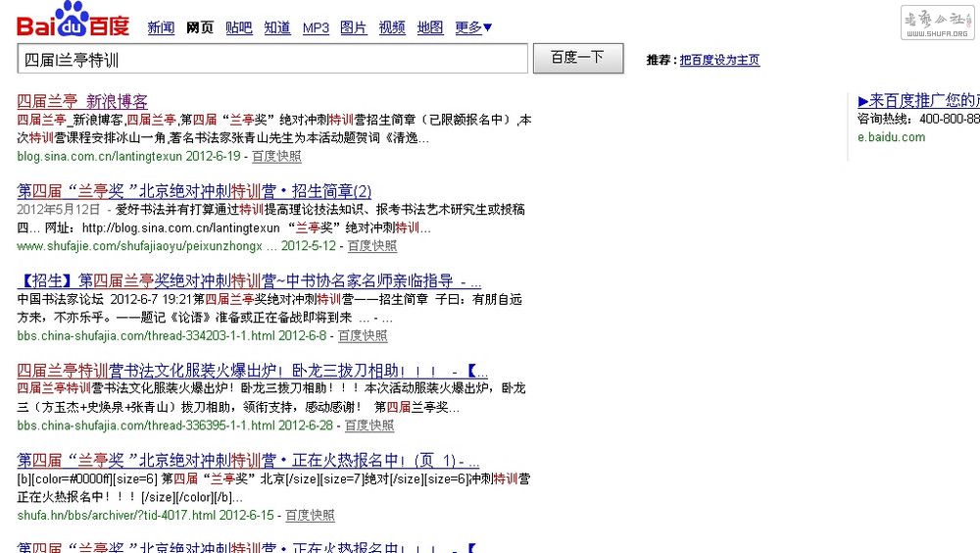Click 把百度设为主页 link

pos(719,61)
